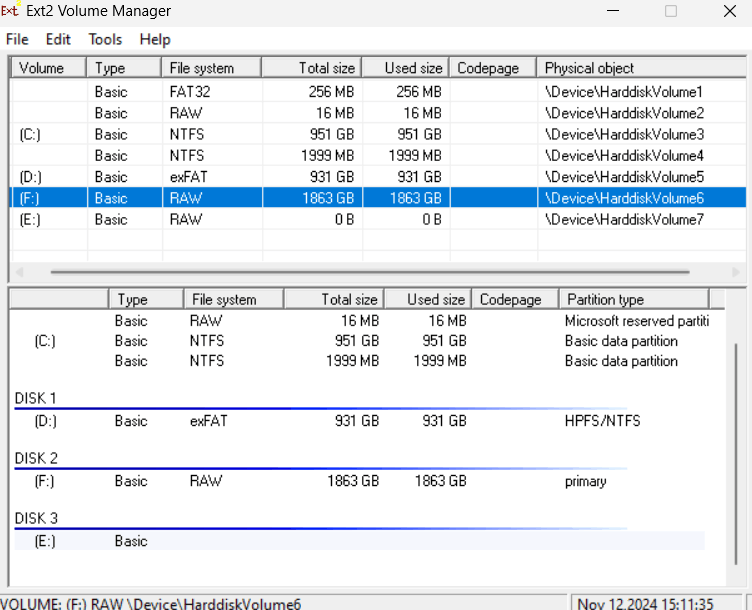Select the (D:) HPFS/NTFS partition under DISK 1
This screenshot has height=610, width=752.
(x=360, y=421)
